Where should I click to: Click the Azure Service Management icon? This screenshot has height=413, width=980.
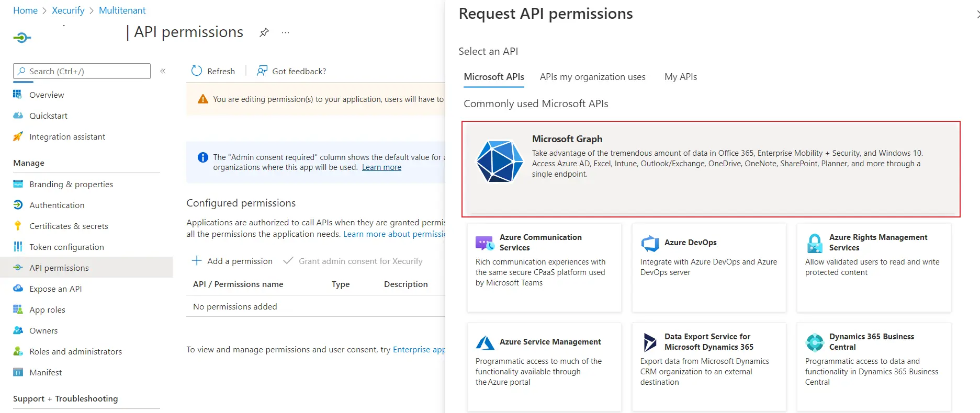click(485, 342)
